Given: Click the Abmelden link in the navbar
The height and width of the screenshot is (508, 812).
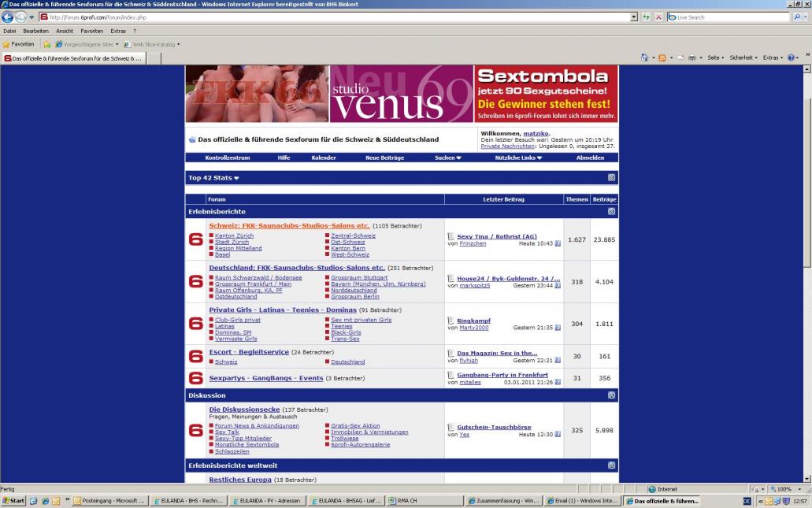Looking at the screenshot, I should pos(590,158).
